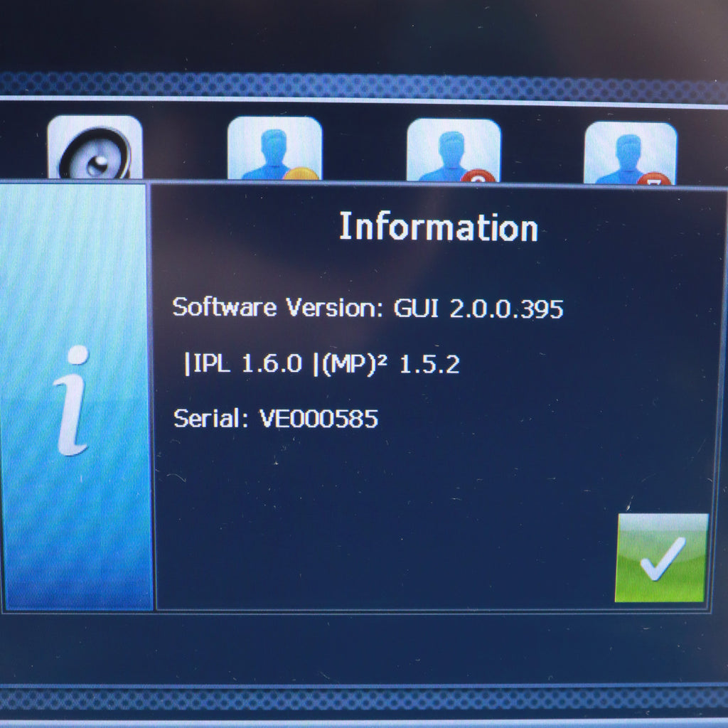Select the 'Serial: VE000585' text

[276, 418]
